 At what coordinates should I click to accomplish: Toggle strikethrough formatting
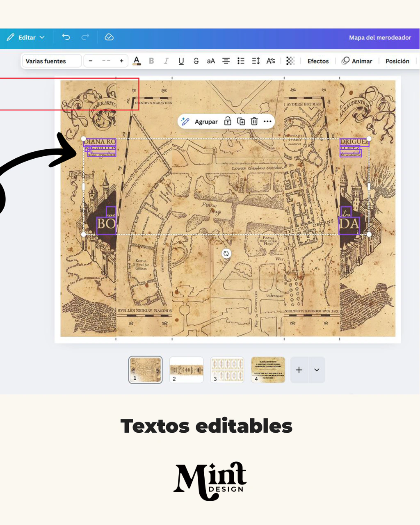tap(196, 61)
